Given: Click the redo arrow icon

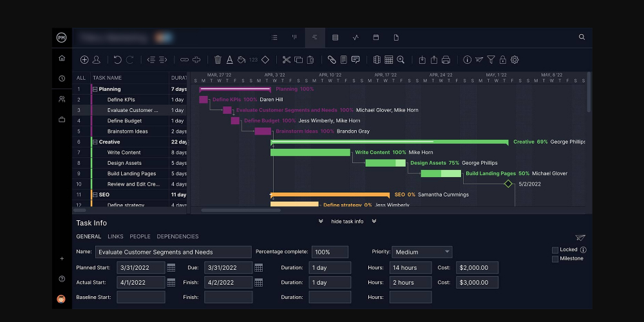Looking at the screenshot, I should [x=130, y=60].
